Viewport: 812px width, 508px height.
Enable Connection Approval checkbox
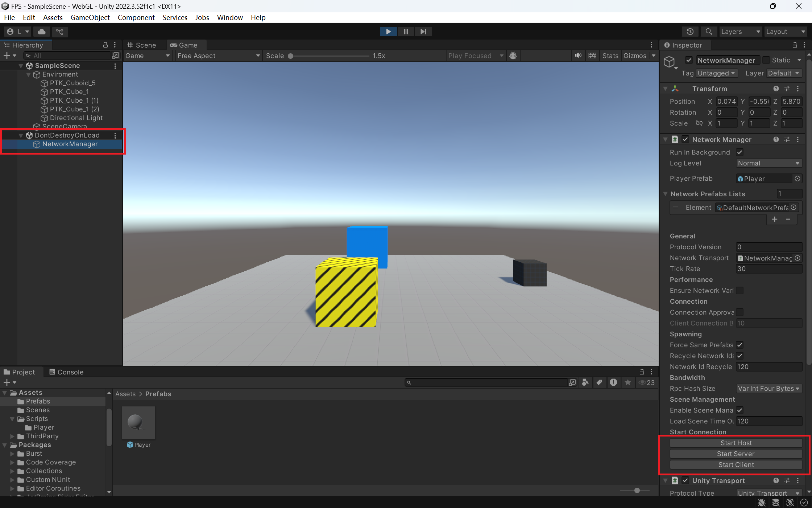click(740, 312)
